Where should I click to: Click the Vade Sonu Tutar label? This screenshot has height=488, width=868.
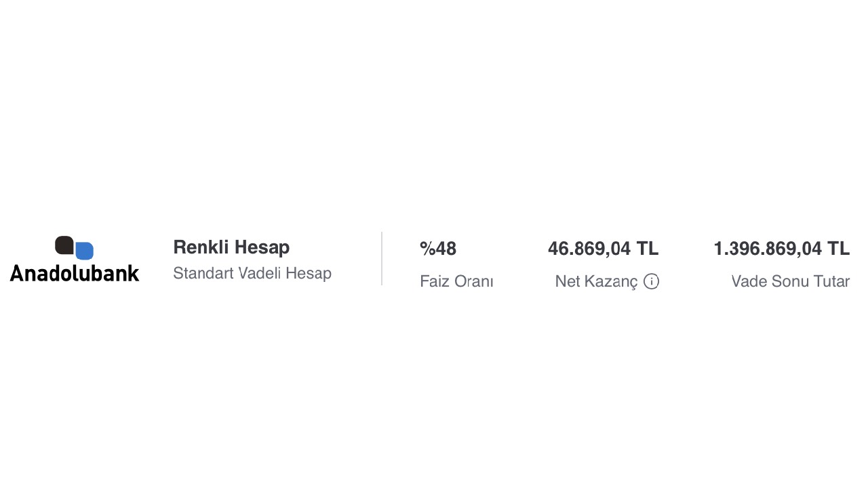point(790,281)
